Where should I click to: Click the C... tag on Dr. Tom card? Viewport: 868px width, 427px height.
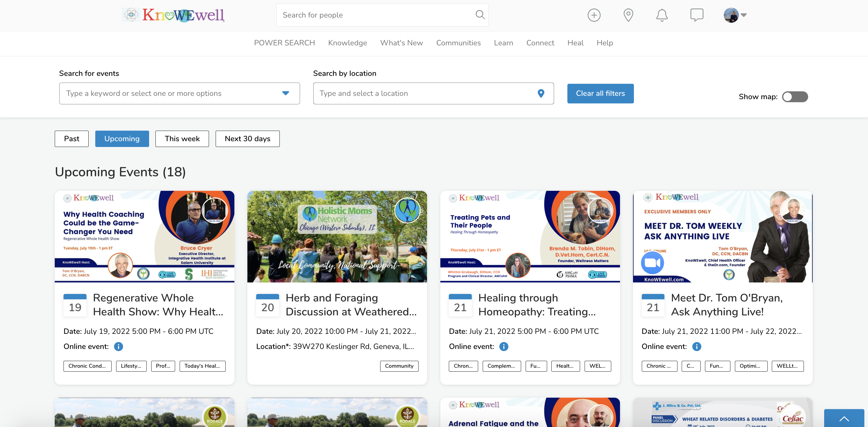[691, 366]
